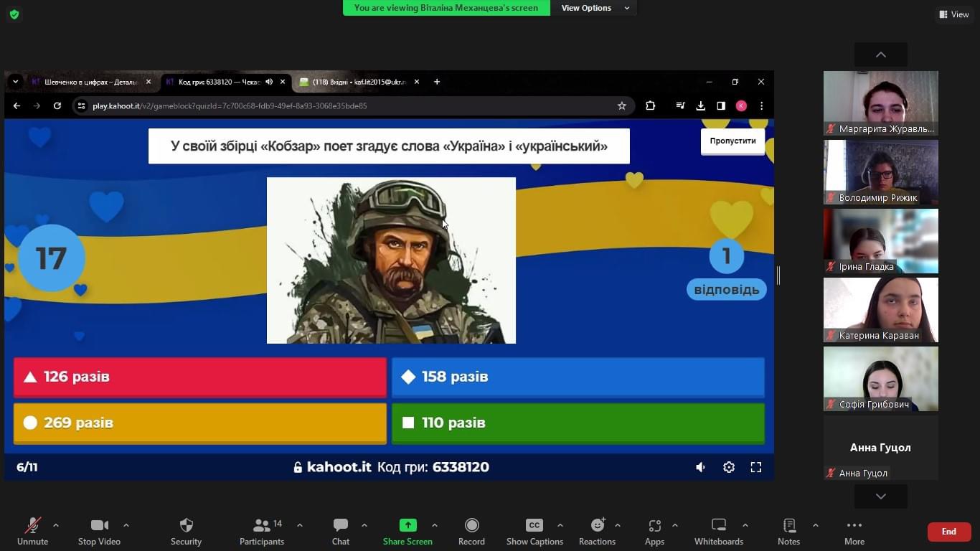Enable Show Captions
Viewport: 980px width, 551px height.
[534, 531]
